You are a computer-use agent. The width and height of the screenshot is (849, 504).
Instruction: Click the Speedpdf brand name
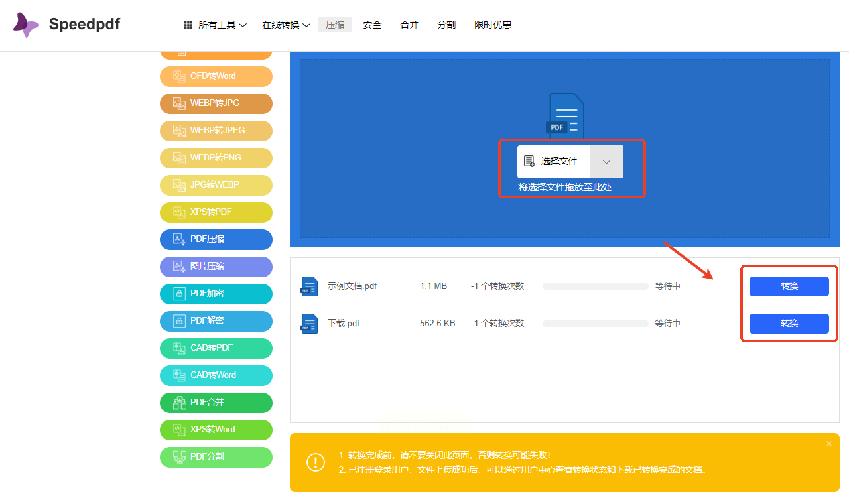point(84,25)
